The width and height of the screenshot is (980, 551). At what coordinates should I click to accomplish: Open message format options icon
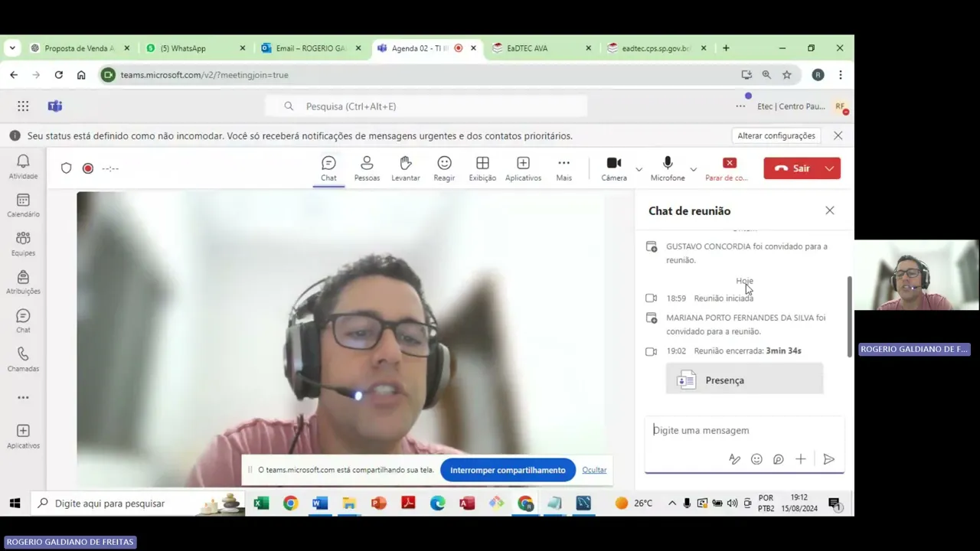pos(734,459)
